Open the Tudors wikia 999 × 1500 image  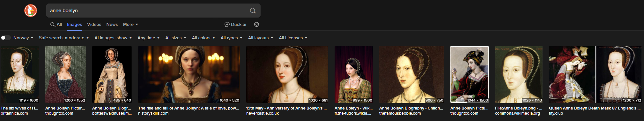354,74
